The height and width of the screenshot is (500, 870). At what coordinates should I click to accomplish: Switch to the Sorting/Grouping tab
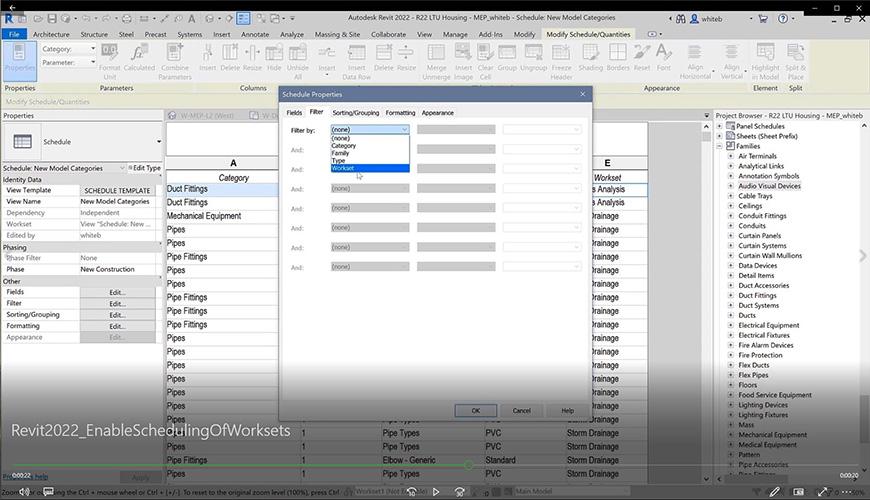(x=356, y=113)
